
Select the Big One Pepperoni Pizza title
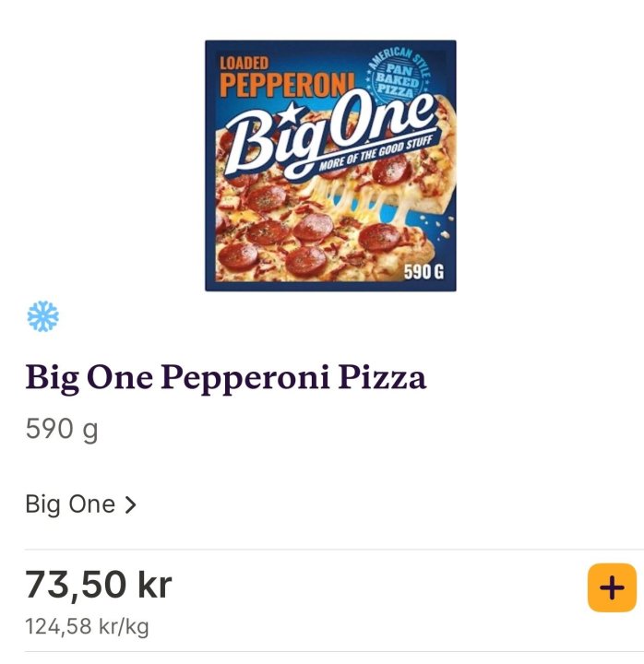tap(226, 377)
